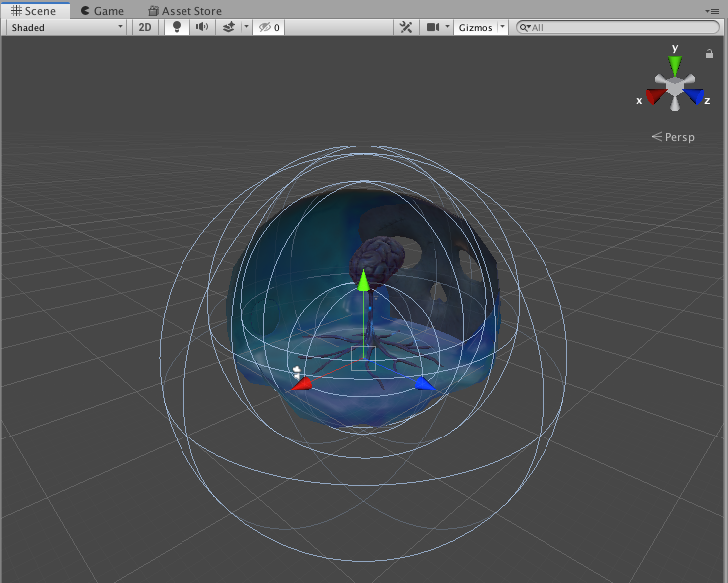Viewport: 728px width, 583px height.
Task: Click the scene camera settings icon
Action: 432,27
